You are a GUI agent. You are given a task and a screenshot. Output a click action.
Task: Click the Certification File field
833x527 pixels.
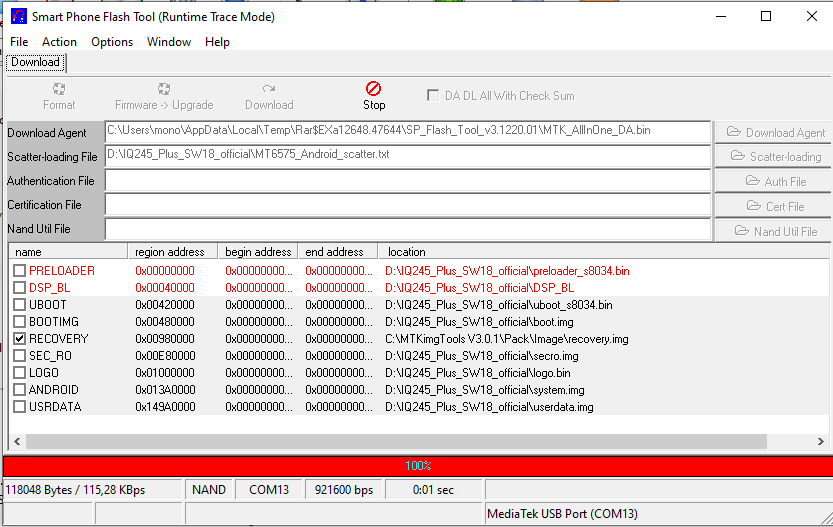(407, 205)
